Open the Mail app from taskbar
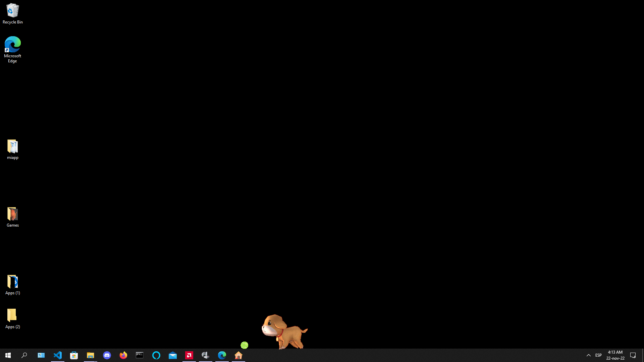The image size is (644, 362). click(x=173, y=355)
